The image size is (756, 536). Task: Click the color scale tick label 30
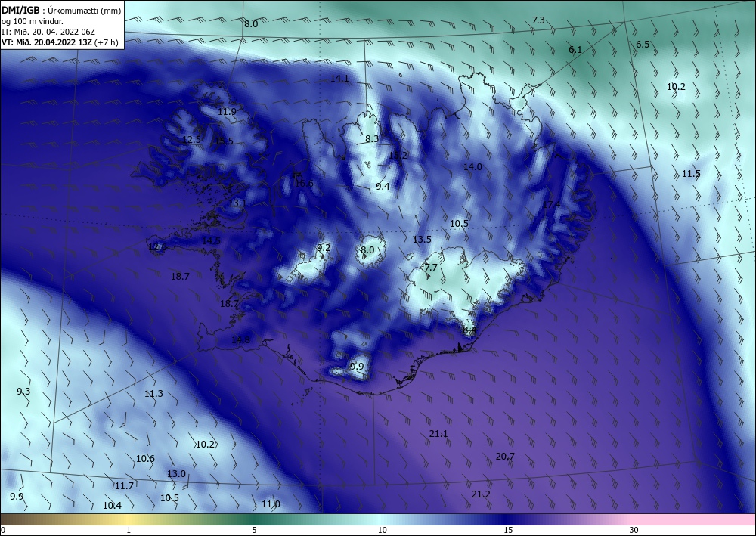pos(634,530)
